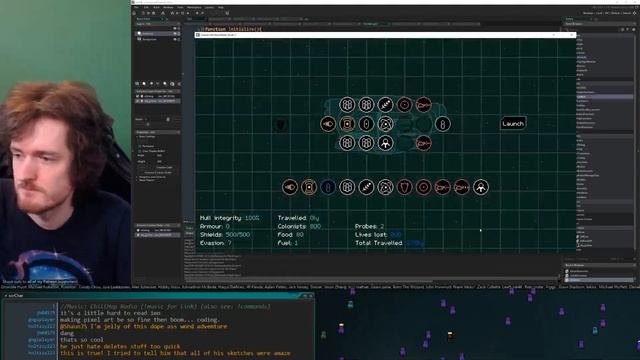Select the atom-shaped module in the ship's middle row

pyautogui.click(x=385, y=124)
